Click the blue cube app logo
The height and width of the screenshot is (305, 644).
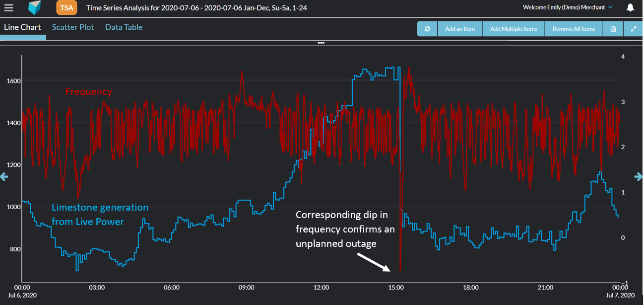pos(34,8)
